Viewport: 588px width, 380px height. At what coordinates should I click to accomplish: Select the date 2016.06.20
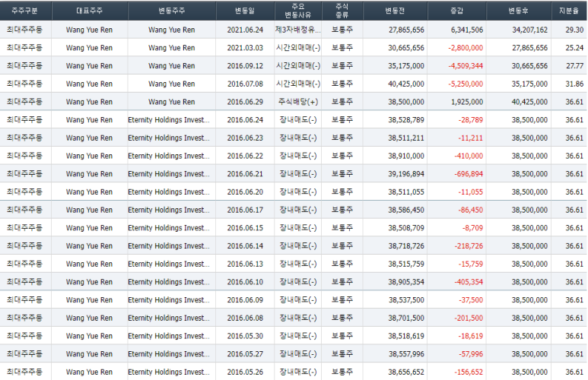tap(245, 192)
